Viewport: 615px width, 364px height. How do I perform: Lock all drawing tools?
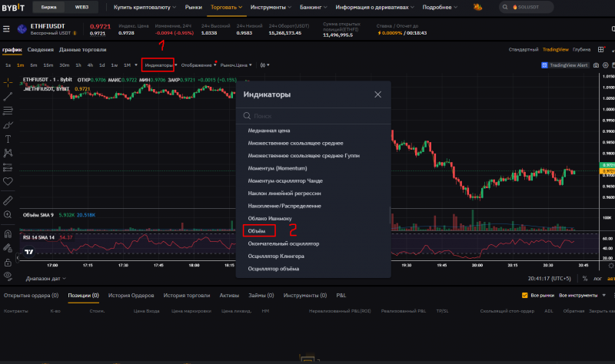point(8,262)
